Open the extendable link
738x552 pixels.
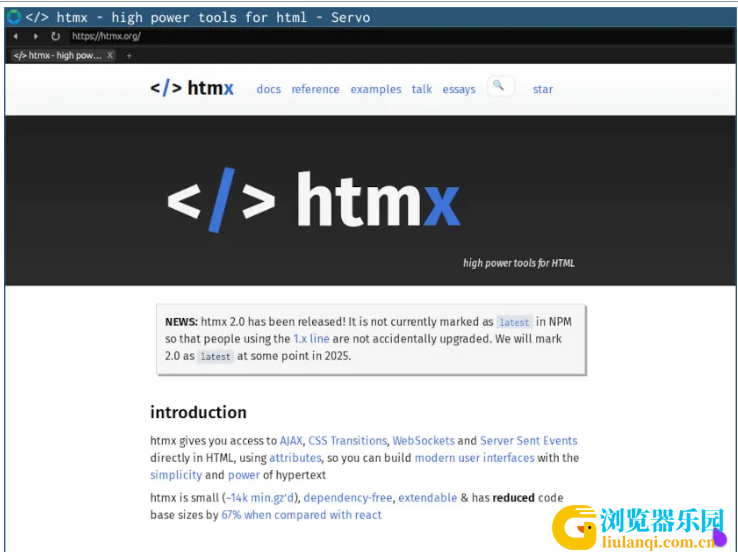pyautogui.click(x=427, y=498)
